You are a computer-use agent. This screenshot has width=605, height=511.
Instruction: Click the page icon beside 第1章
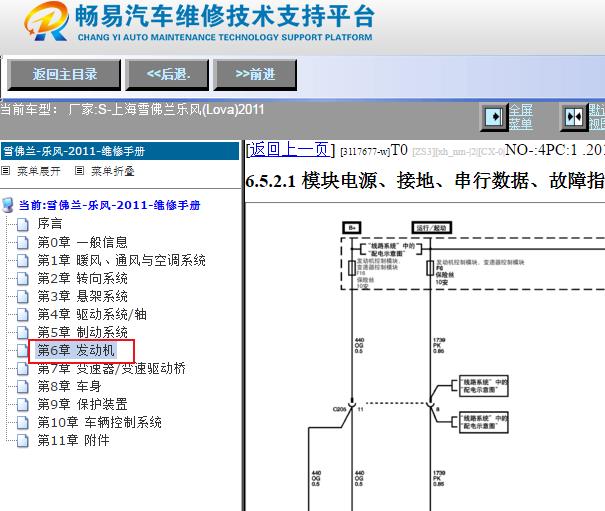pos(23,261)
